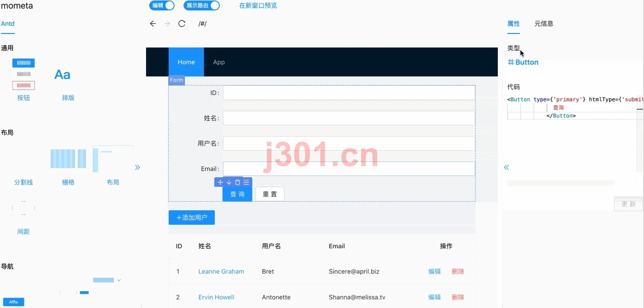This screenshot has width=644, height=308.
Task: Select the 按钮 component thumbnail
Action: pyautogui.click(x=24, y=74)
